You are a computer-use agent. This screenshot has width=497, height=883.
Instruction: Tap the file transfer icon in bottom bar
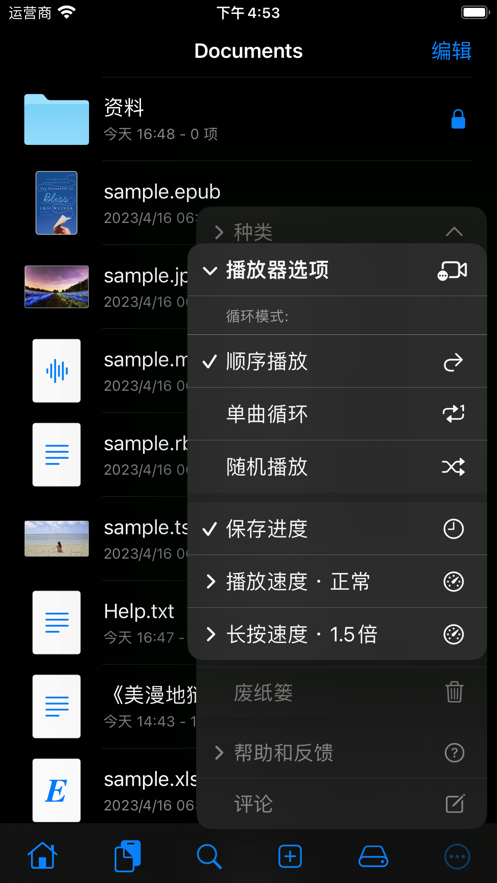pyautogui.click(x=127, y=857)
